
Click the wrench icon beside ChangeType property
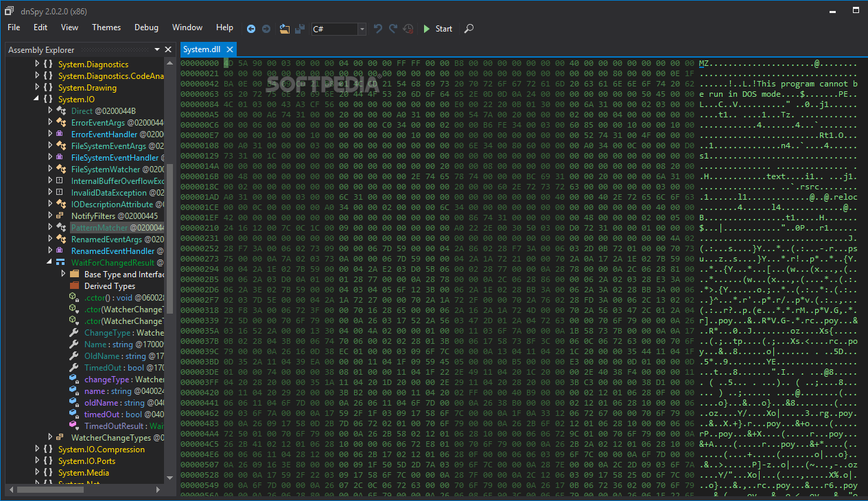pos(74,333)
